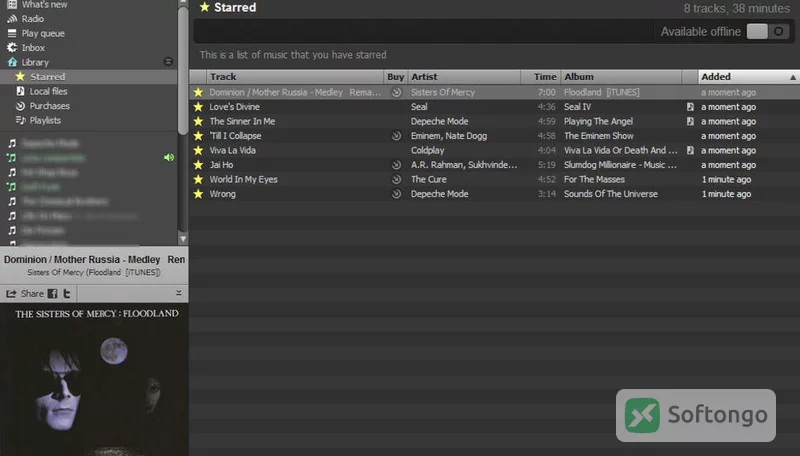
Task: Open album Sounds Of The Universe
Action: (x=611, y=194)
